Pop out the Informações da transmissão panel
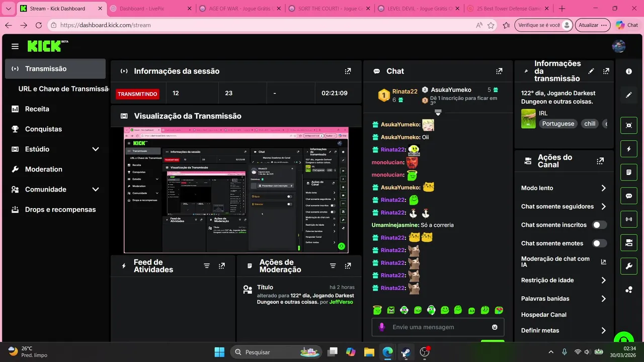Image resolution: width=644 pixels, height=362 pixels. click(606, 71)
